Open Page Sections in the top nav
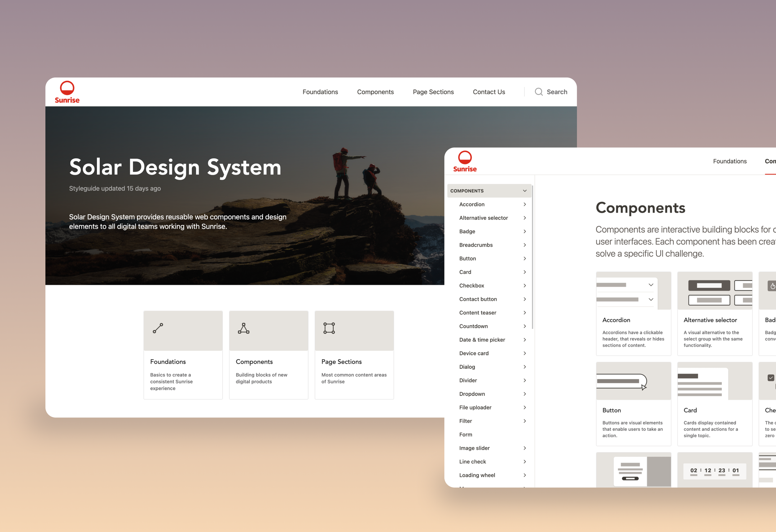This screenshot has height=532, width=776. click(x=433, y=92)
